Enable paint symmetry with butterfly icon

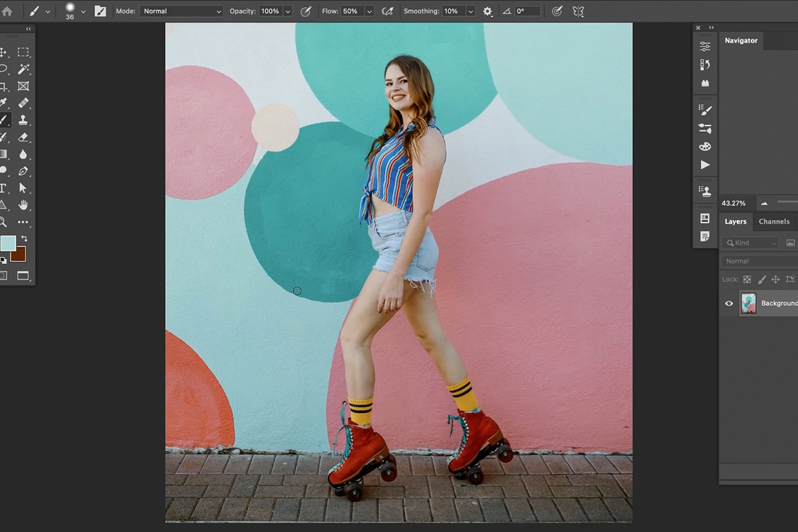pos(578,11)
